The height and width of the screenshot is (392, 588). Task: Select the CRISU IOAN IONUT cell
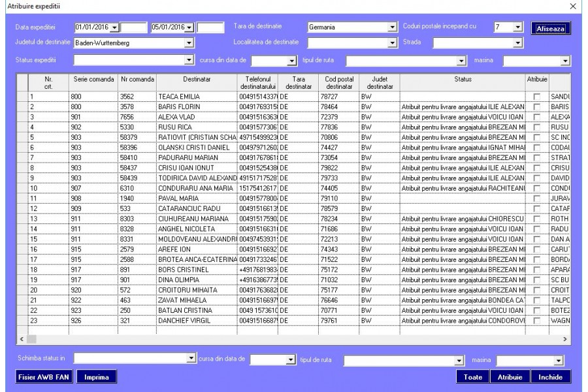(x=197, y=168)
